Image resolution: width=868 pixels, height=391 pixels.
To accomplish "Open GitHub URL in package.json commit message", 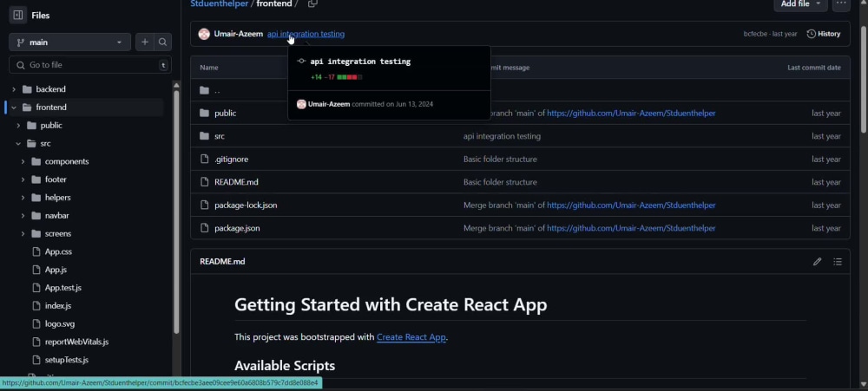I will click(631, 228).
